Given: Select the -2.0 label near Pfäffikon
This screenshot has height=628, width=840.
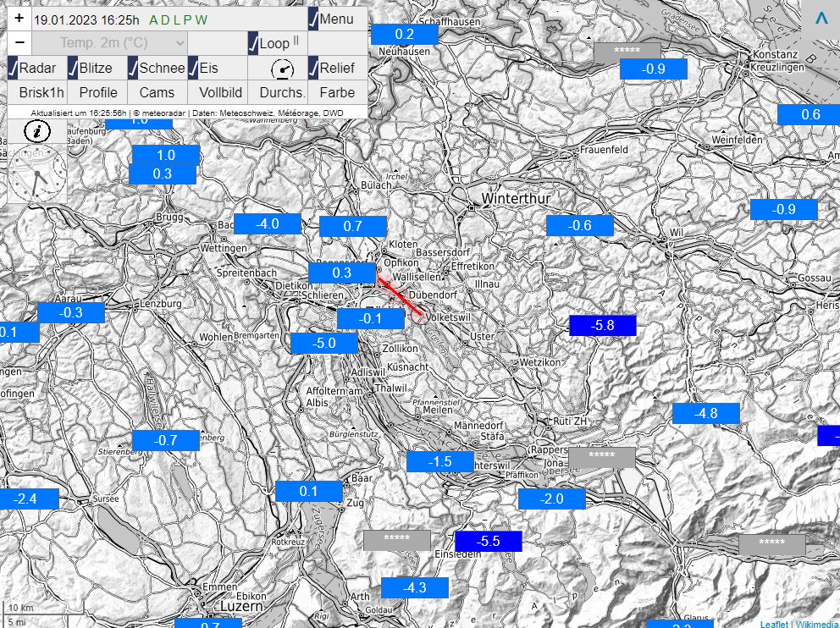Looking at the screenshot, I should (x=552, y=499).
